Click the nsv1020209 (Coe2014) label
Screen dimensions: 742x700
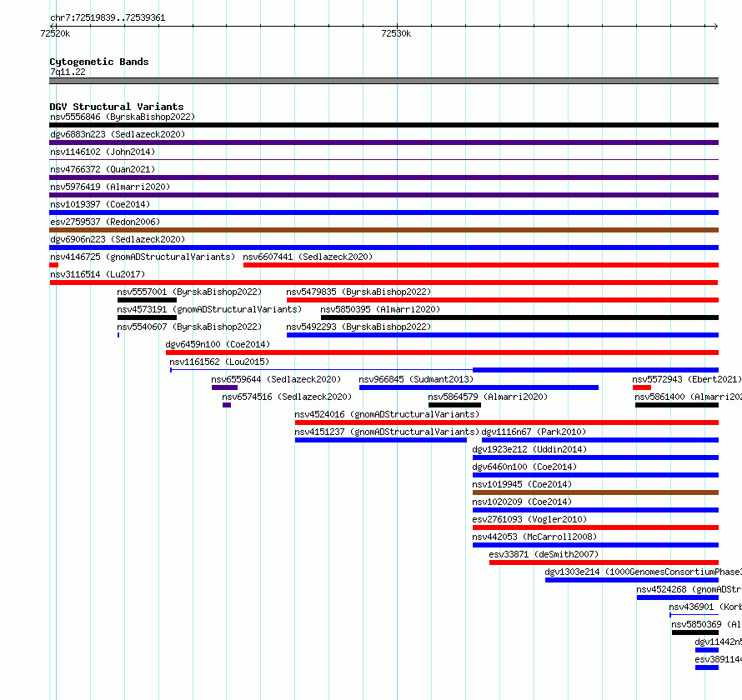click(522, 502)
